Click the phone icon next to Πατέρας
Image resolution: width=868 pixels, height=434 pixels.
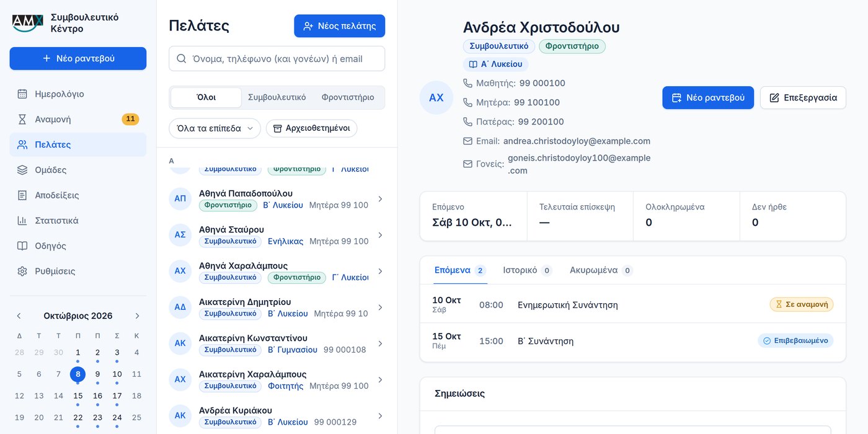468,122
